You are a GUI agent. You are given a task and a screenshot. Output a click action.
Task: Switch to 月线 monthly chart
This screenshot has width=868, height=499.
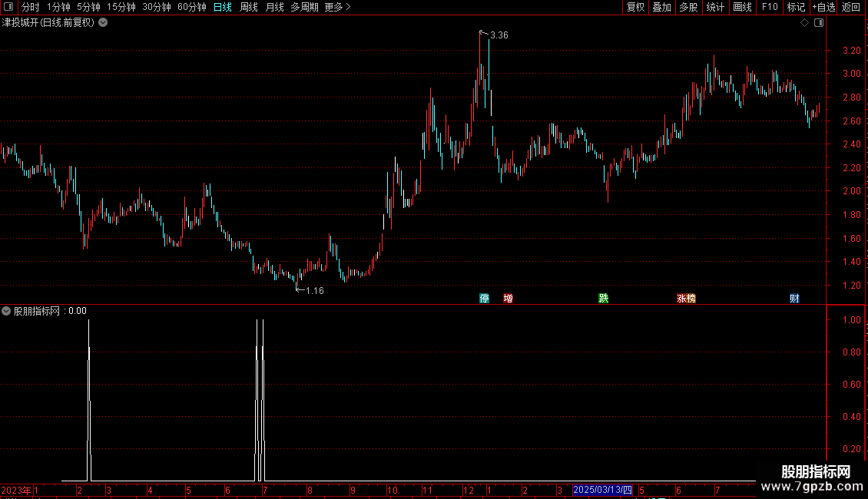(274, 7)
